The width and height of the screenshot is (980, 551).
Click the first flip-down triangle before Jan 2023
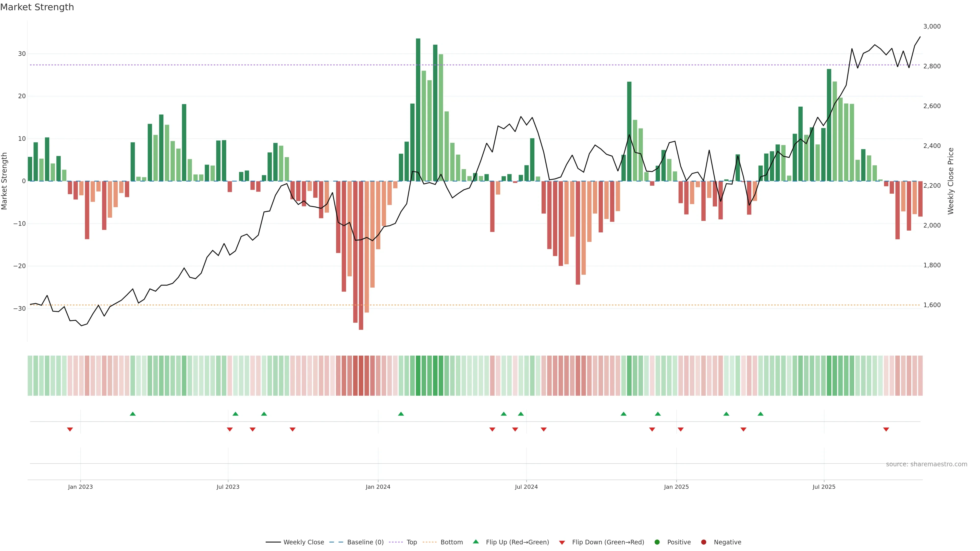70,429
